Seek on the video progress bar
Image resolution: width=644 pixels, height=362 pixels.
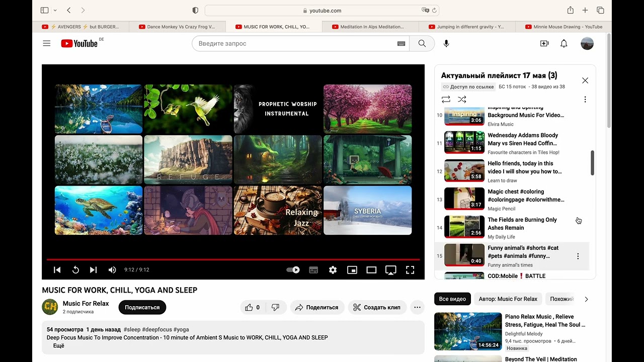tap(233, 259)
